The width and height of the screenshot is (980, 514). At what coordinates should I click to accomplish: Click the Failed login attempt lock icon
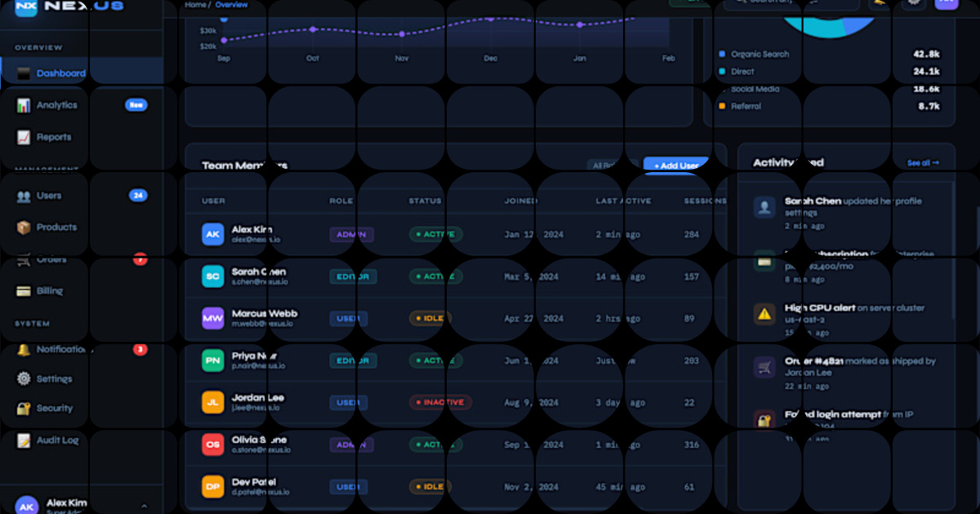coord(764,421)
